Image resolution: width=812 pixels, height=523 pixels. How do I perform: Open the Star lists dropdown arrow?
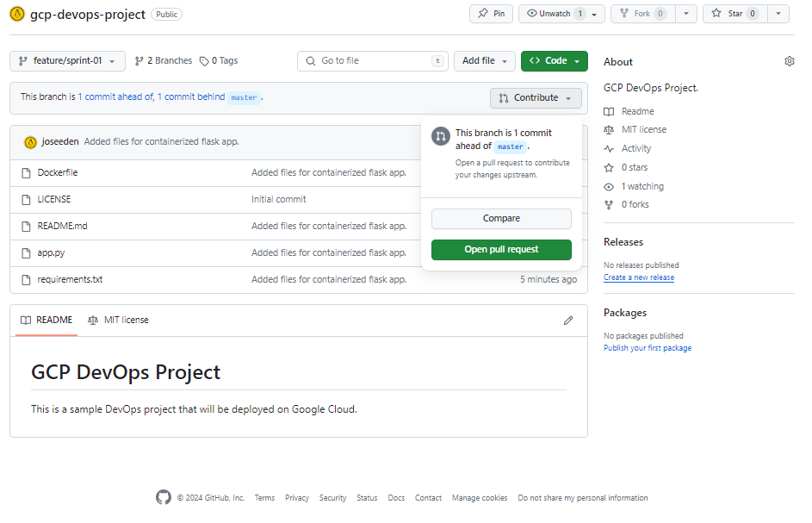(x=778, y=14)
